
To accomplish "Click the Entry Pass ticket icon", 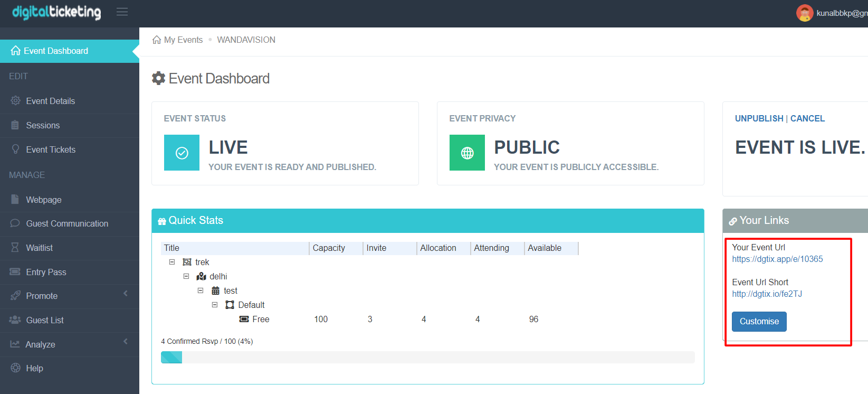I will coord(15,271).
